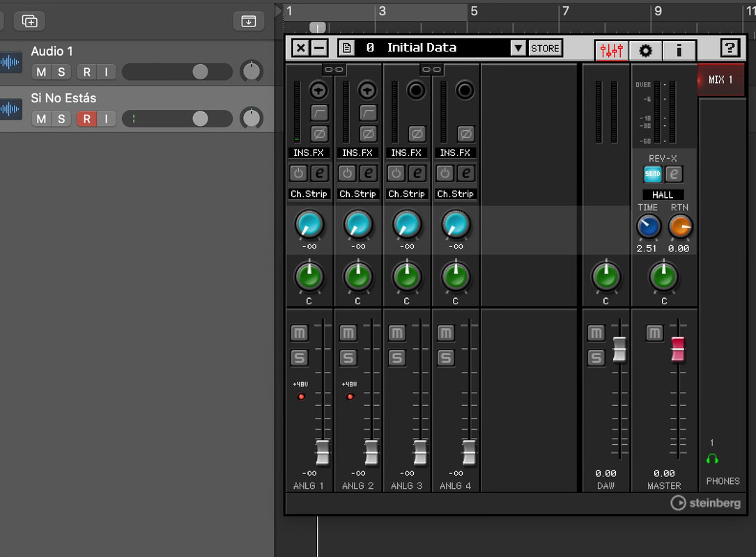
Task: Invert phase on ANLG 2 channel
Action: (368, 134)
